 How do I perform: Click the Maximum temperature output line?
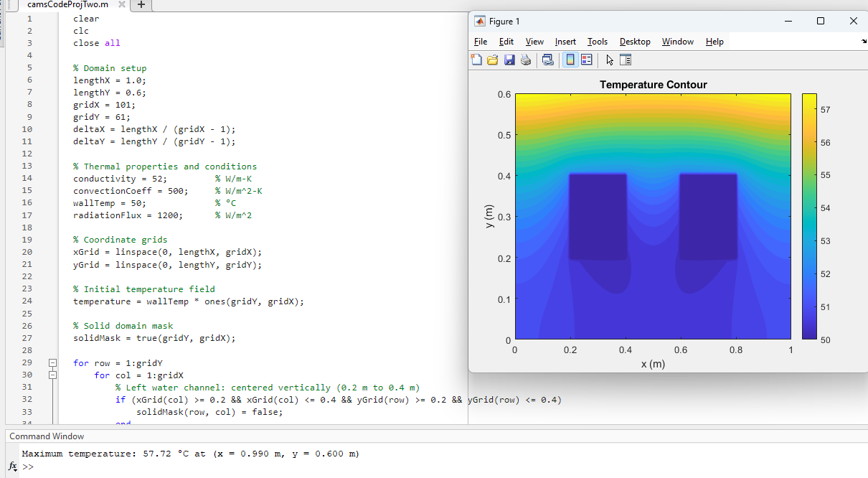[191, 454]
